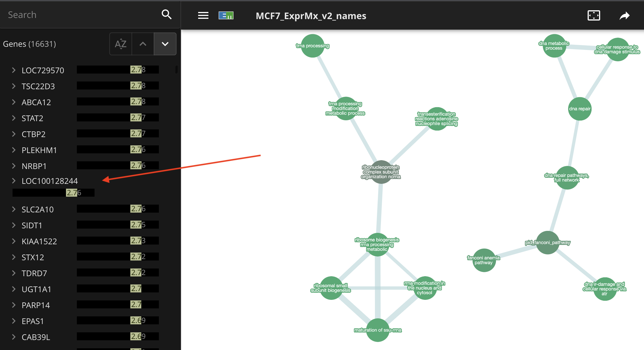Fit the network view to screen
The width and height of the screenshot is (644, 350).
[594, 15]
